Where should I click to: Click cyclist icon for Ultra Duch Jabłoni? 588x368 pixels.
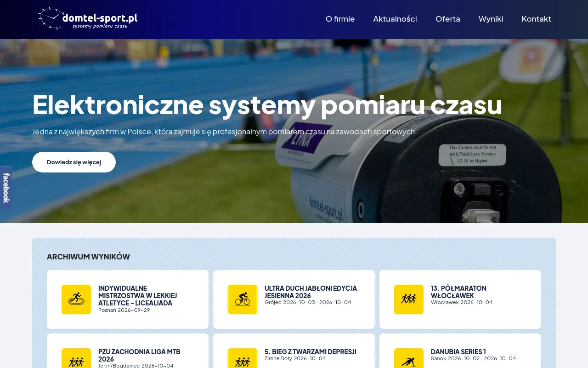click(x=243, y=299)
